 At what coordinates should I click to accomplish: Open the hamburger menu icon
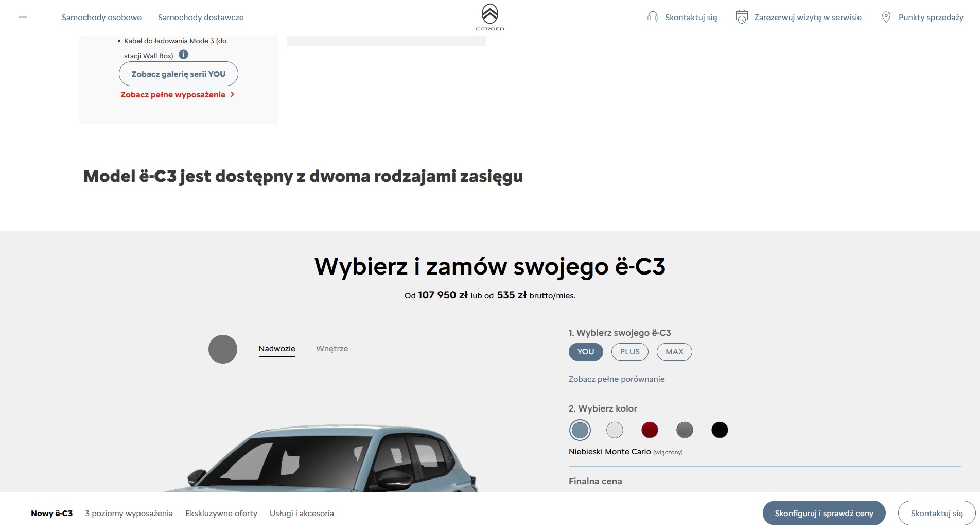(23, 17)
